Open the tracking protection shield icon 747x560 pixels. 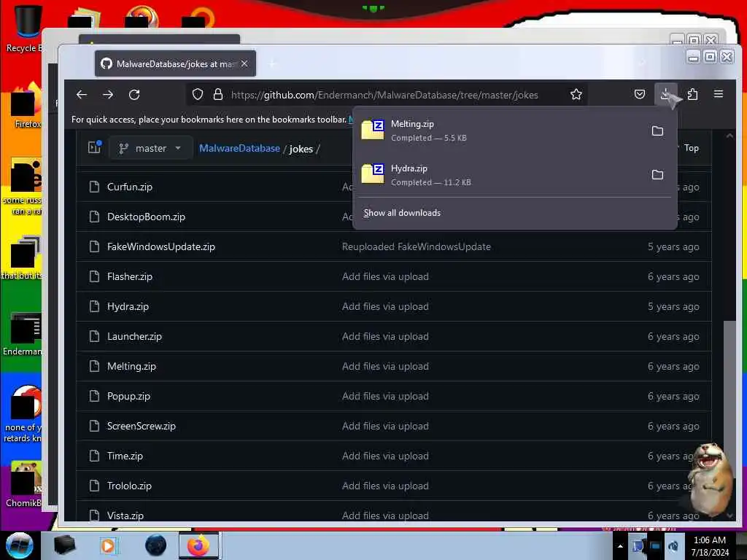[x=198, y=95]
